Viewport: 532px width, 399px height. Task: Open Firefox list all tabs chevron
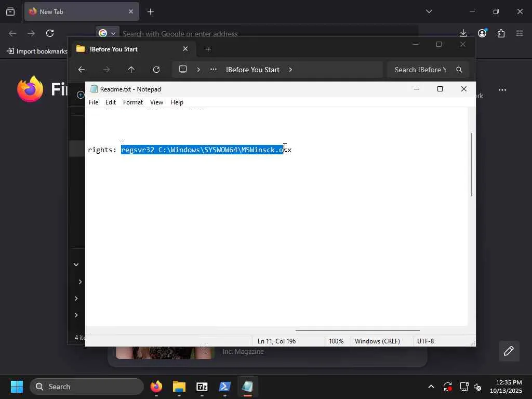[x=429, y=11]
